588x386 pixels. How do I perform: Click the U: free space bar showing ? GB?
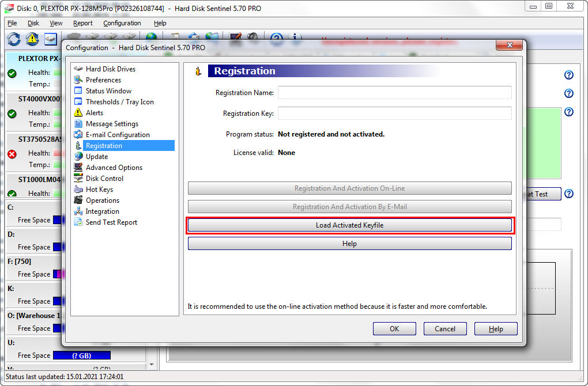click(x=82, y=355)
